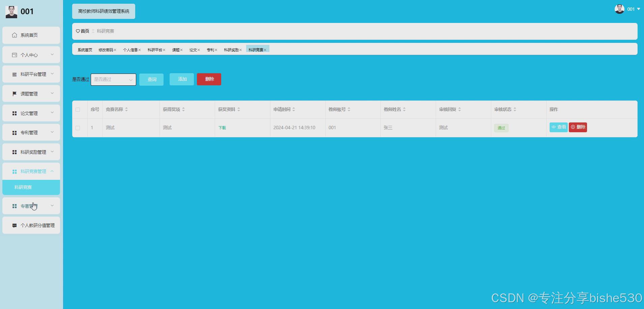Viewport: 644px width, 309px height.
Task: Click the heart icon beside 首页
Action: [x=78, y=31]
